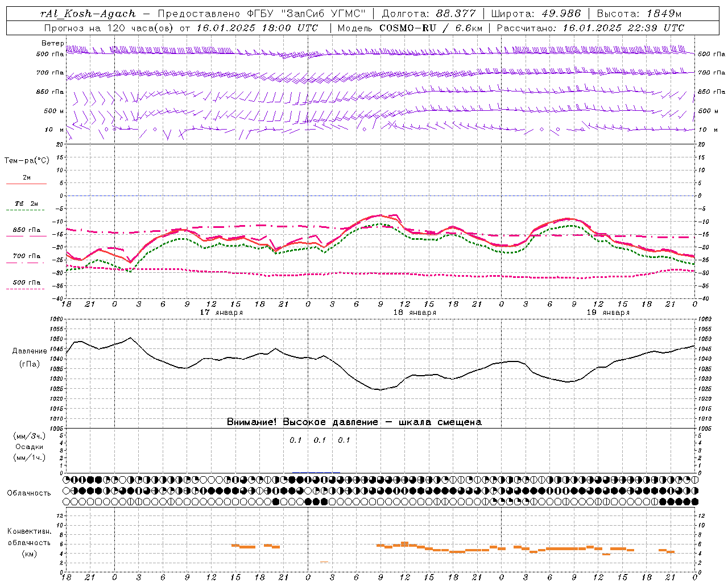The image size is (728, 582).
Task: Click the dash-dot 850 гПа temperature legend line
Action: (x=26, y=236)
